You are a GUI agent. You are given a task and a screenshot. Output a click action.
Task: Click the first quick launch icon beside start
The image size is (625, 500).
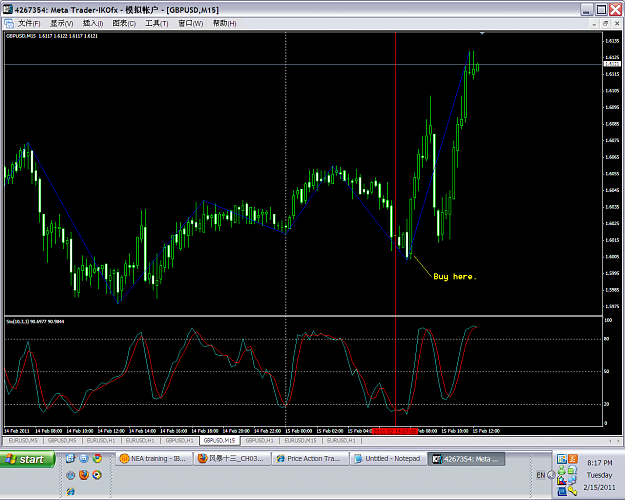click(71, 458)
